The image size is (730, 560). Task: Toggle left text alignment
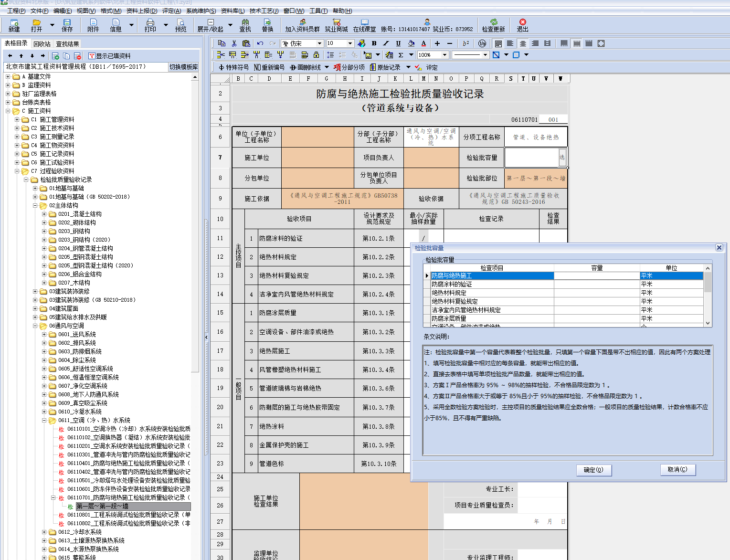[510, 43]
